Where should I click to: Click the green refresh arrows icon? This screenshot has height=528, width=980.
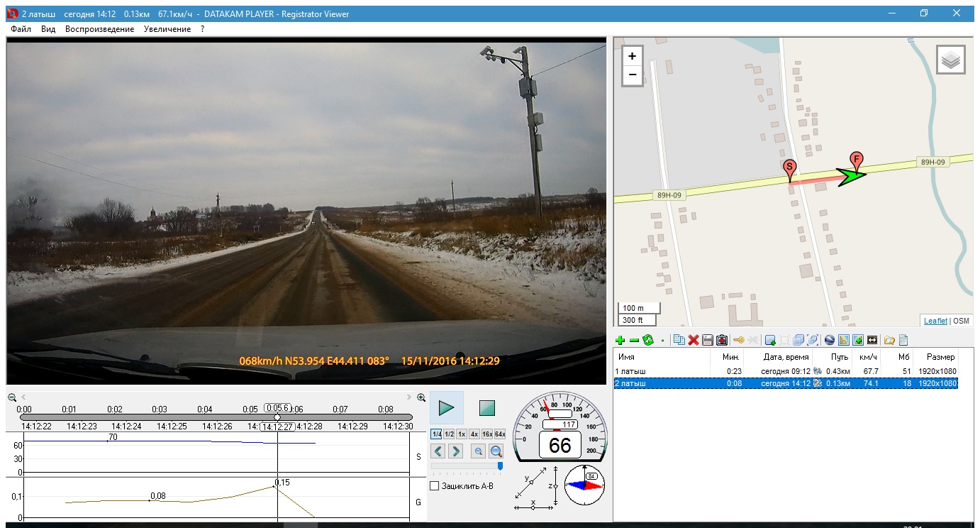click(x=647, y=341)
